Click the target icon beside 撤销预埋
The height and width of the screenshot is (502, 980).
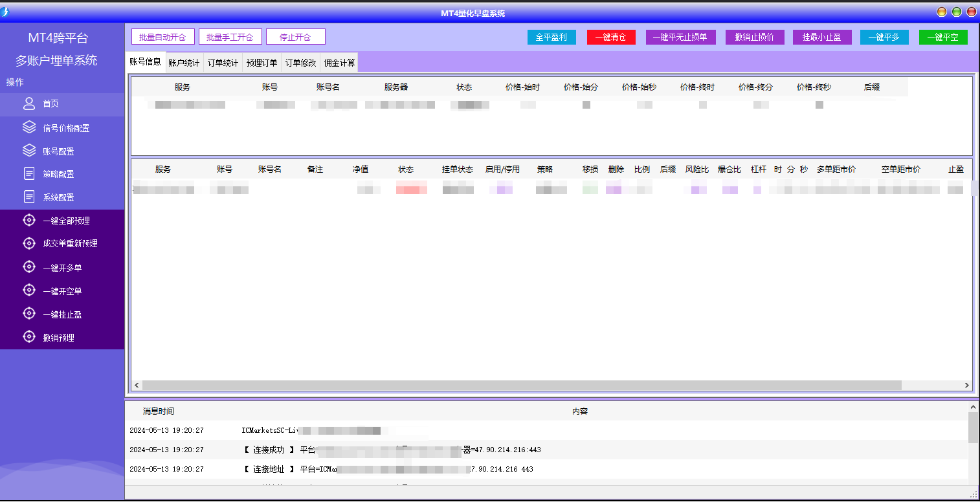[29, 336]
